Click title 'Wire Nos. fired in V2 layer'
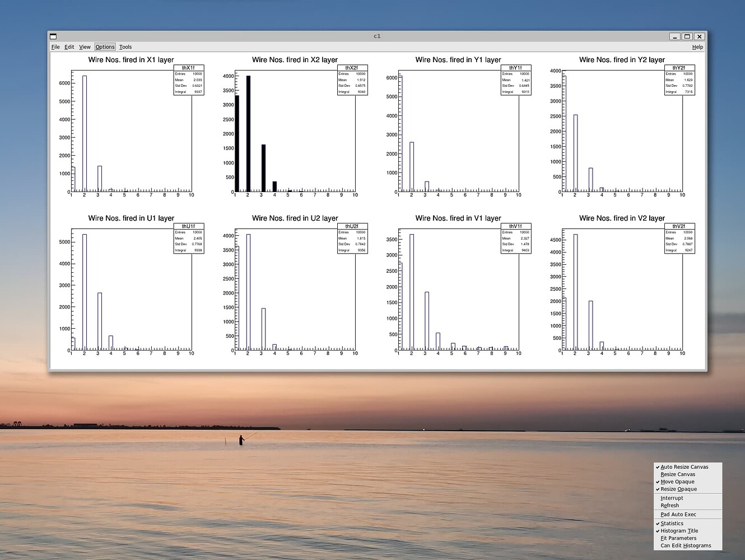 tap(622, 218)
